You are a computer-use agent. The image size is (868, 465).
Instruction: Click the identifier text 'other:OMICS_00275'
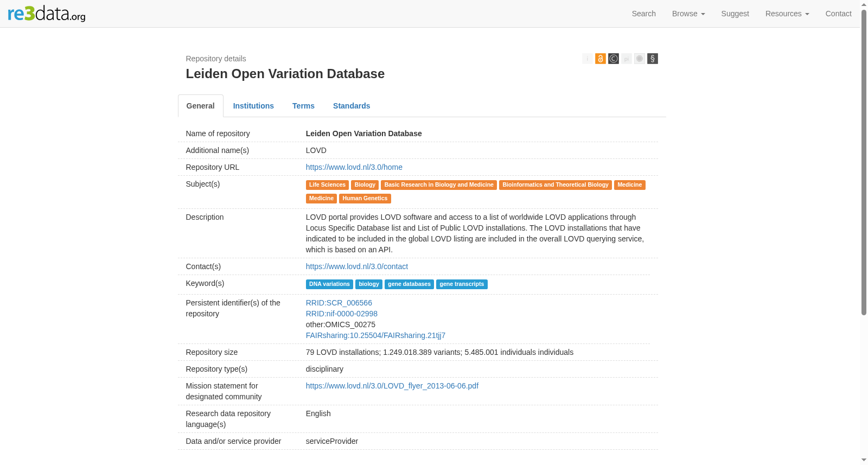coord(341,324)
